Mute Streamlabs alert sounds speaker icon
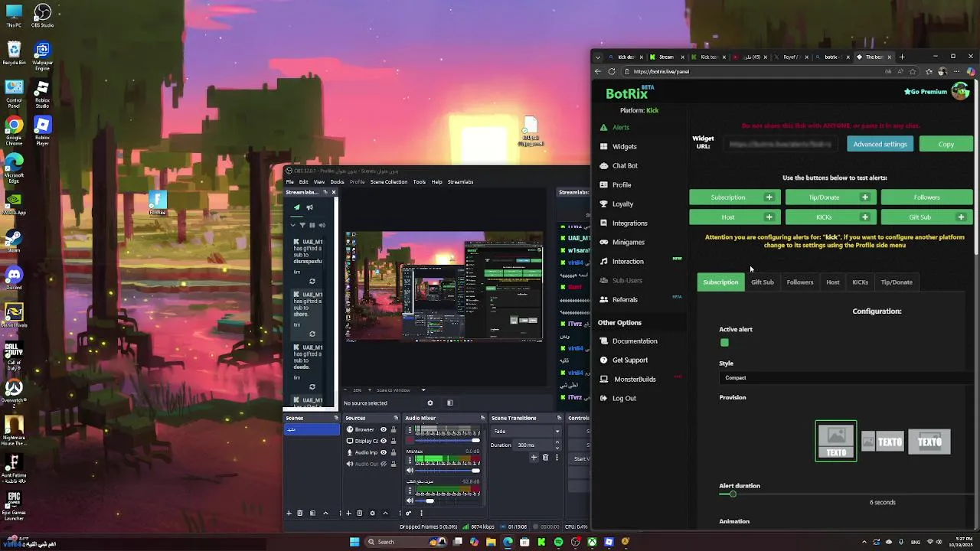The height and width of the screenshot is (551, 980). click(322, 225)
